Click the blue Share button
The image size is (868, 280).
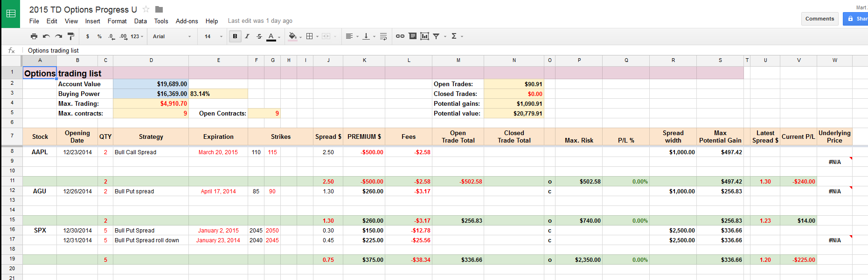[856, 19]
